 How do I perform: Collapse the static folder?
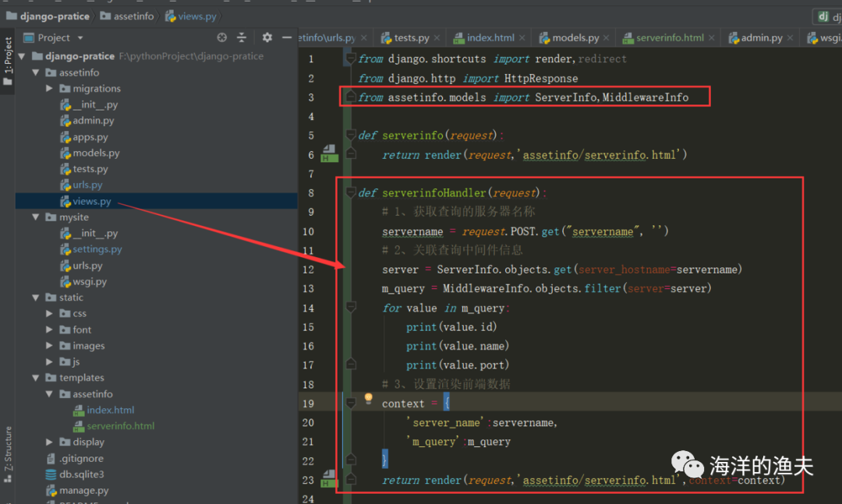tap(36, 298)
